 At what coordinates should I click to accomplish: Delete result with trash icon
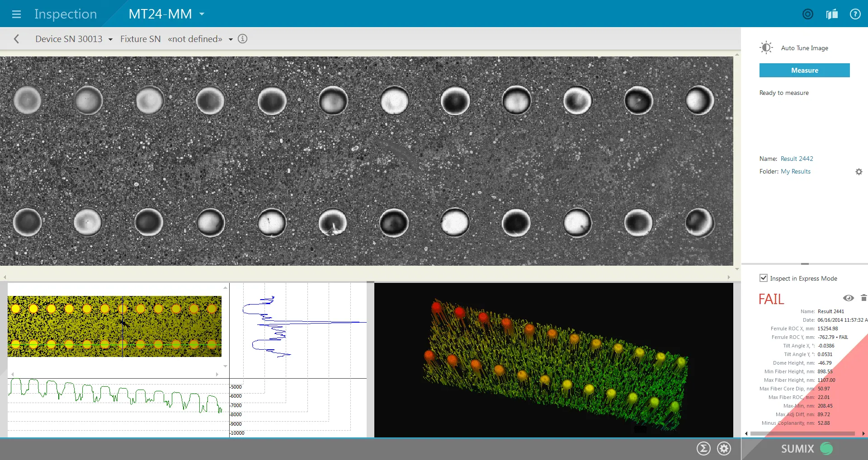click(863, 298)
